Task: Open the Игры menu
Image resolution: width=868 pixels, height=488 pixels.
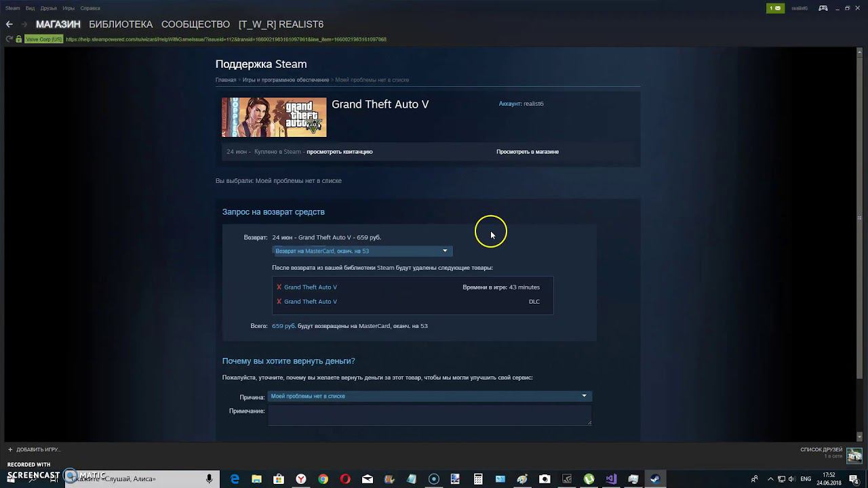Action: click(68, 8)
